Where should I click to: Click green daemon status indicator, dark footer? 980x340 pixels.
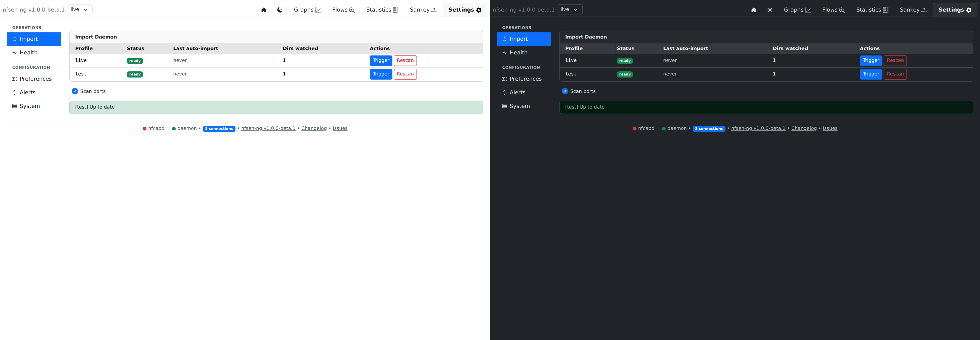pyautogui.click(x=664, y=129)
